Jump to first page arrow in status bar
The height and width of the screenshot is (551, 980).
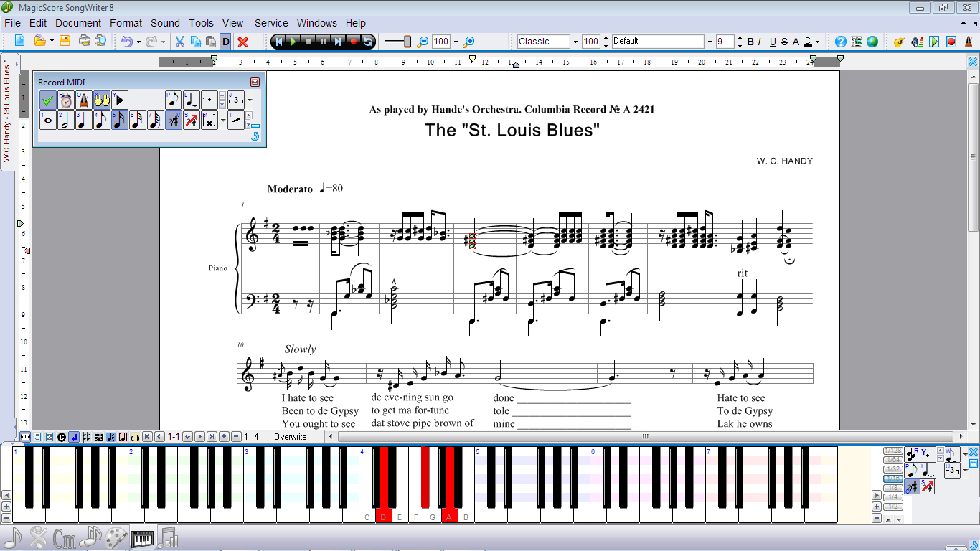[147, 436]
